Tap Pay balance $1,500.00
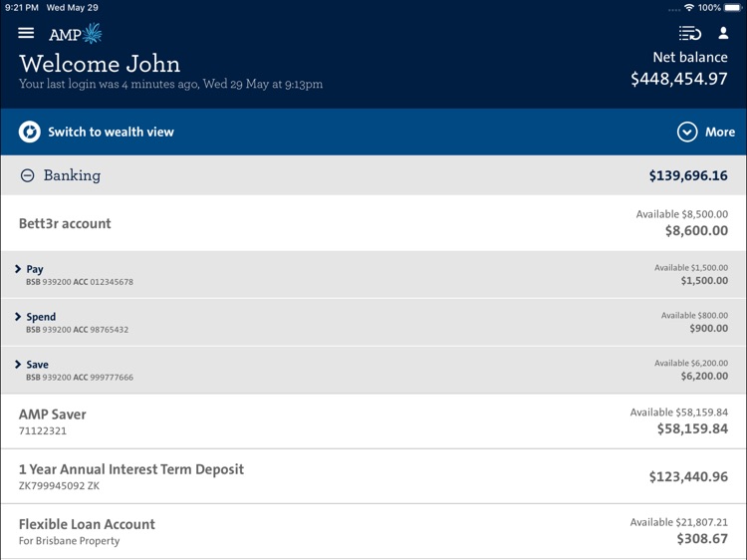The image size is (747, 560). coord(704,281)
